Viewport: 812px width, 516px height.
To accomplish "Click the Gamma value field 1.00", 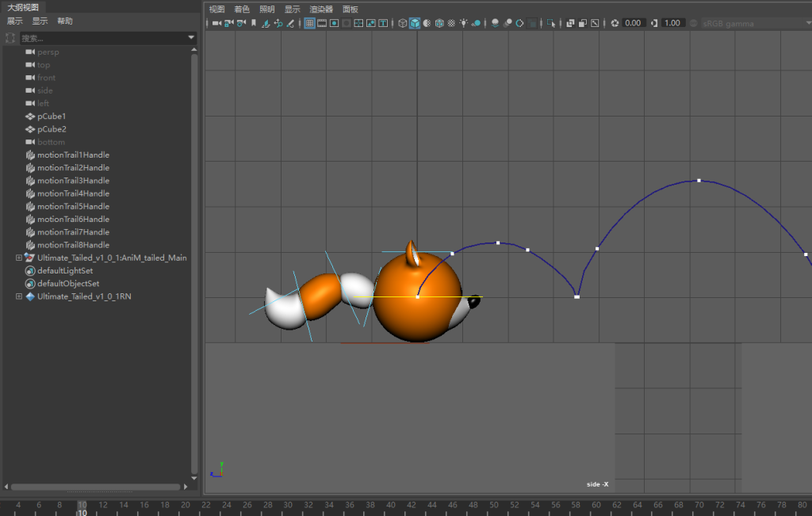I will [x=672, y=23].
